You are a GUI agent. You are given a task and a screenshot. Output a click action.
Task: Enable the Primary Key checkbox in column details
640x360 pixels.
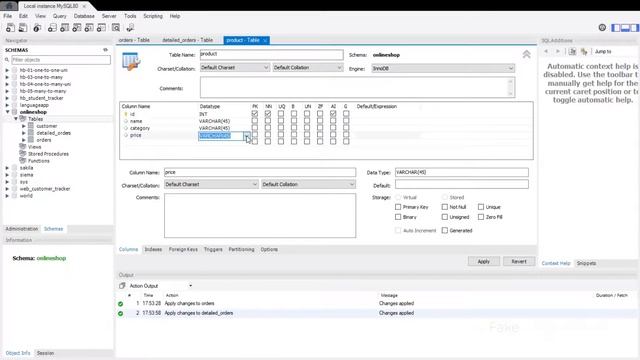pos(398,207)
